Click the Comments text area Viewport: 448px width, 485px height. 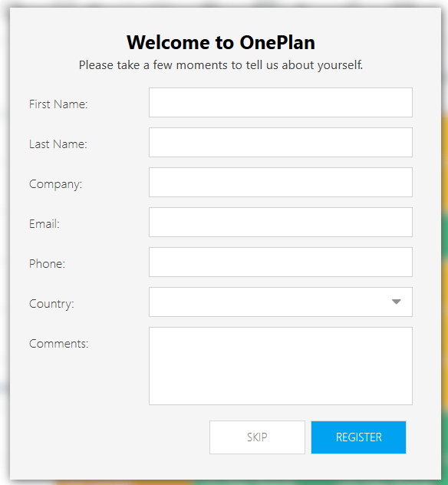pos(281,366)
